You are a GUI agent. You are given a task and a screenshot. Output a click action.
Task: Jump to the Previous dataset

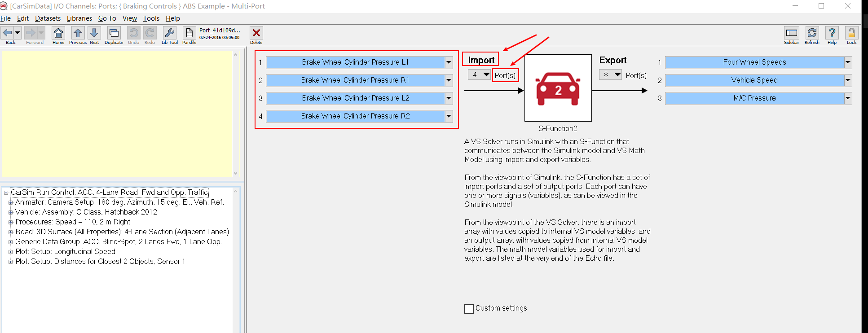point(78,33)
